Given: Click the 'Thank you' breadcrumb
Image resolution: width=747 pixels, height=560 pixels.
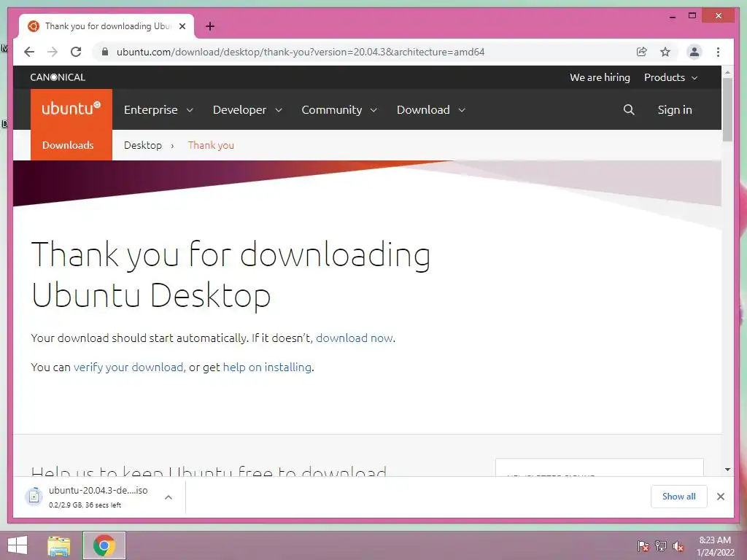Looking at the screenshot, I should point(211,145).
